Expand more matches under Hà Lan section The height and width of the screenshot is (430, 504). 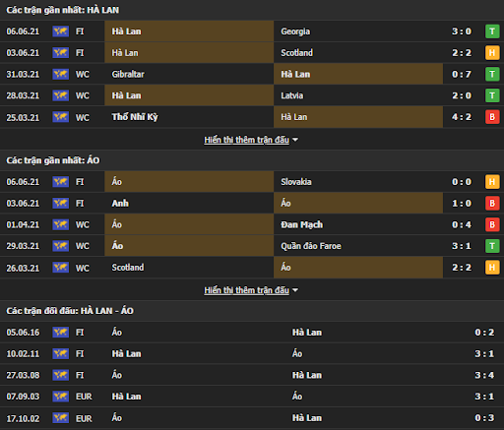[246, 140]
